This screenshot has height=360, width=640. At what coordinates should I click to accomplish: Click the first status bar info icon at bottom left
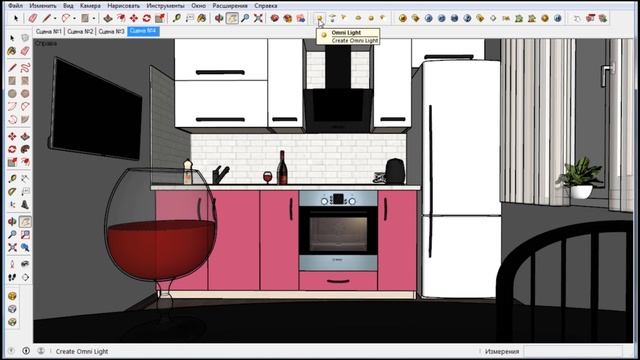(x=11, y=351)
